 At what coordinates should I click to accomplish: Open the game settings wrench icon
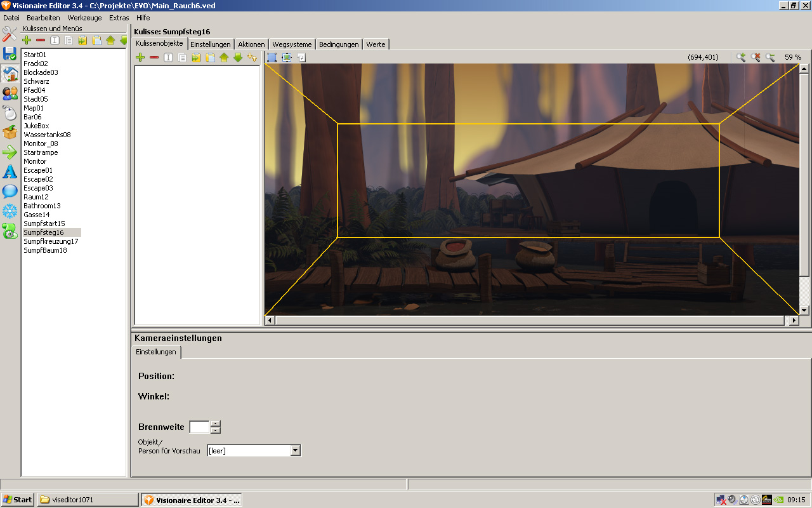[10, 34]
